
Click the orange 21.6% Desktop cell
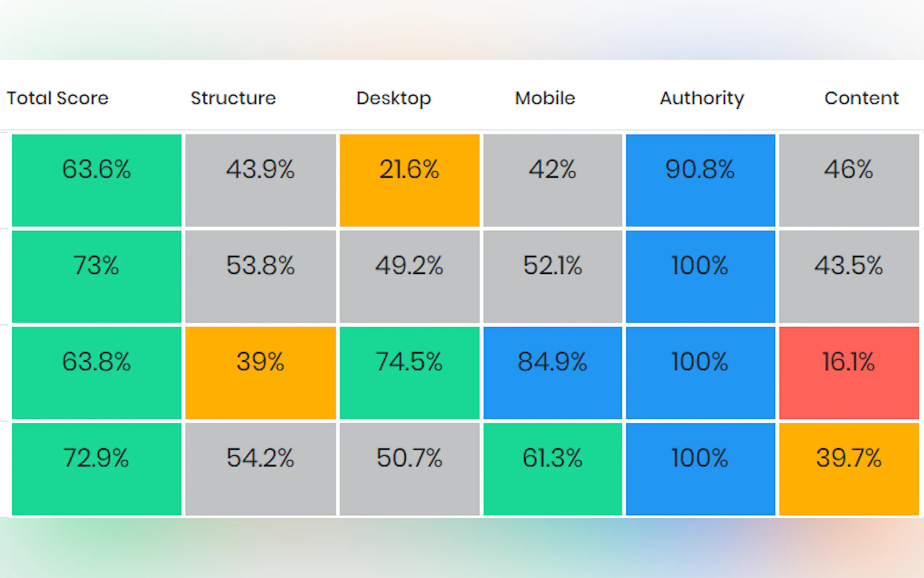pos(410,180)
